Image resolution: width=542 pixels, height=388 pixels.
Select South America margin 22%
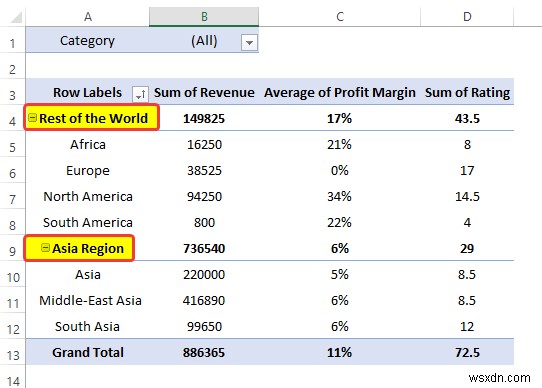(x=340, y=222)
